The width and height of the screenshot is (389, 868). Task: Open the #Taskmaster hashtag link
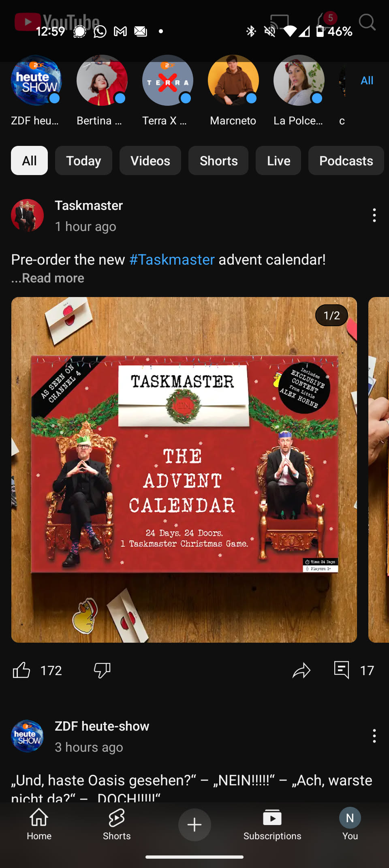172,259
